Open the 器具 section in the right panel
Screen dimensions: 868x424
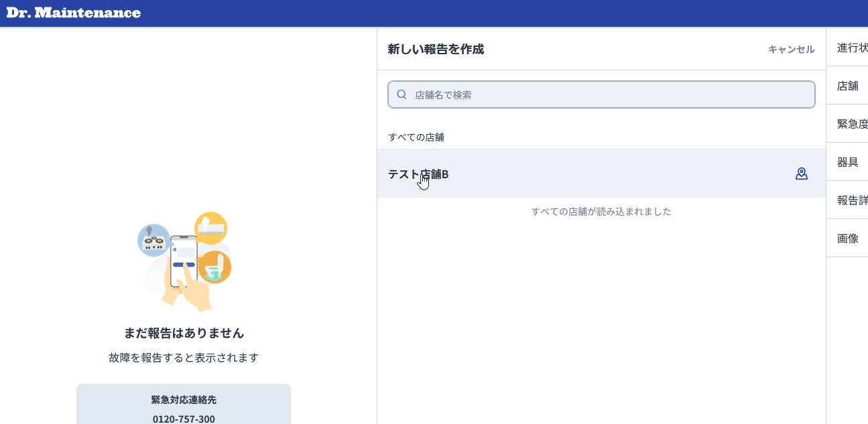[x=847, y=162]
